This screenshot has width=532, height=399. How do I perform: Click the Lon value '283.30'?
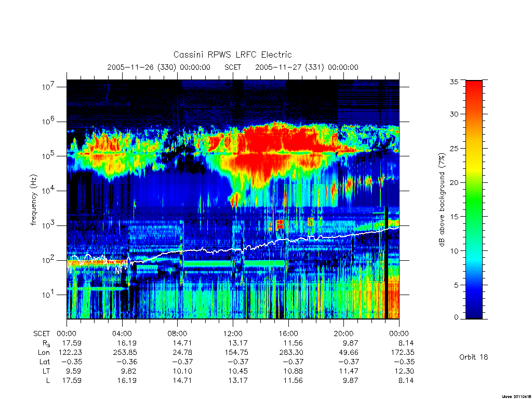[291, 353]
